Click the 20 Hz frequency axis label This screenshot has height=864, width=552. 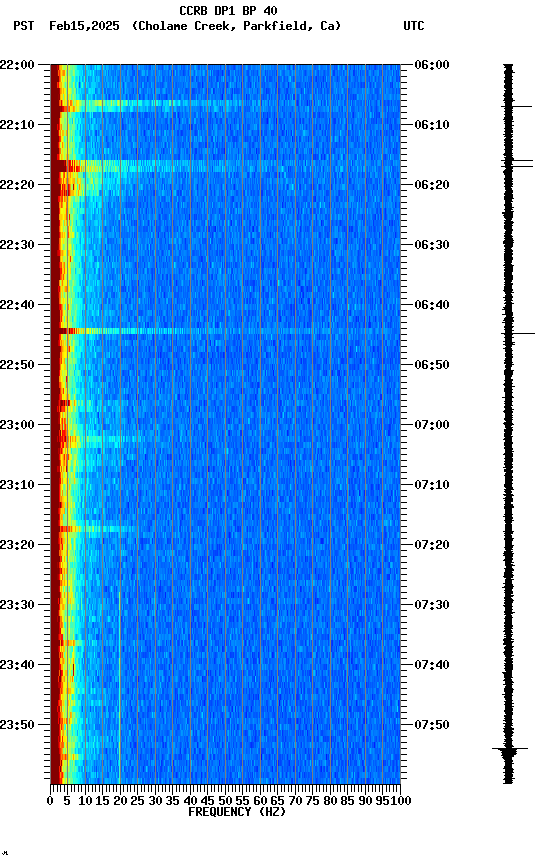tap(120, 801)
